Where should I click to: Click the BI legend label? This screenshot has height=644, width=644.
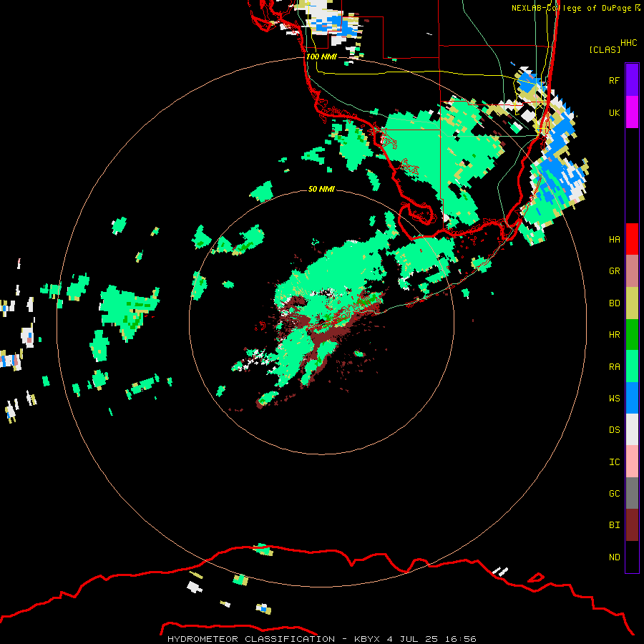click(614, 525)
